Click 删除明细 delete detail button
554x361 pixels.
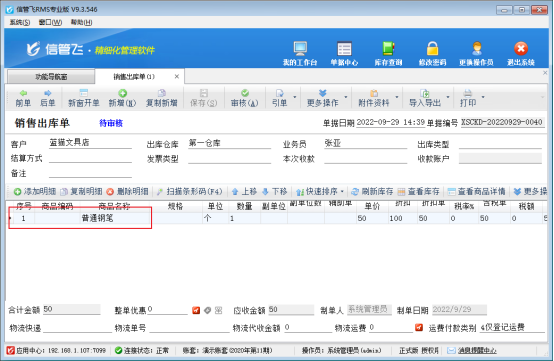click(x=127, y=191)
